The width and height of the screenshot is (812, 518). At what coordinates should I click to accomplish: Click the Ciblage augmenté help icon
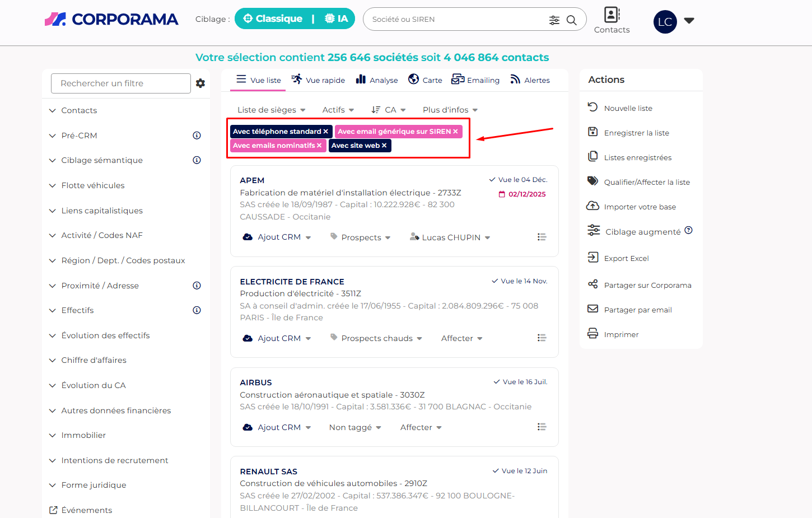[x=689, y=230]
